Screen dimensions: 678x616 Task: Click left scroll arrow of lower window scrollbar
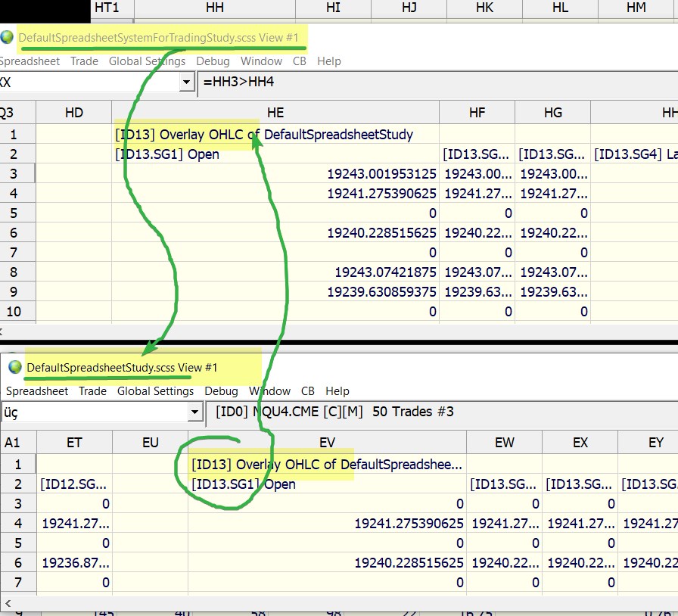tap(8, 602)
